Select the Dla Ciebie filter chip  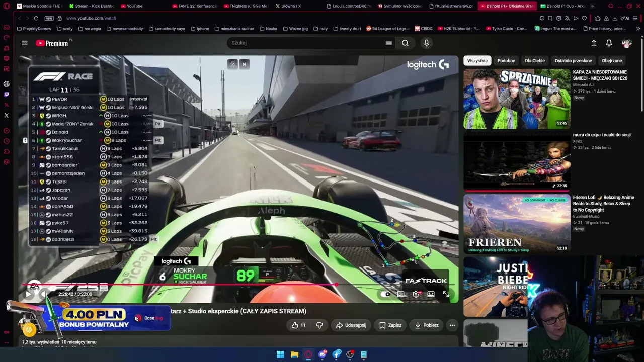tap(535, 61)
